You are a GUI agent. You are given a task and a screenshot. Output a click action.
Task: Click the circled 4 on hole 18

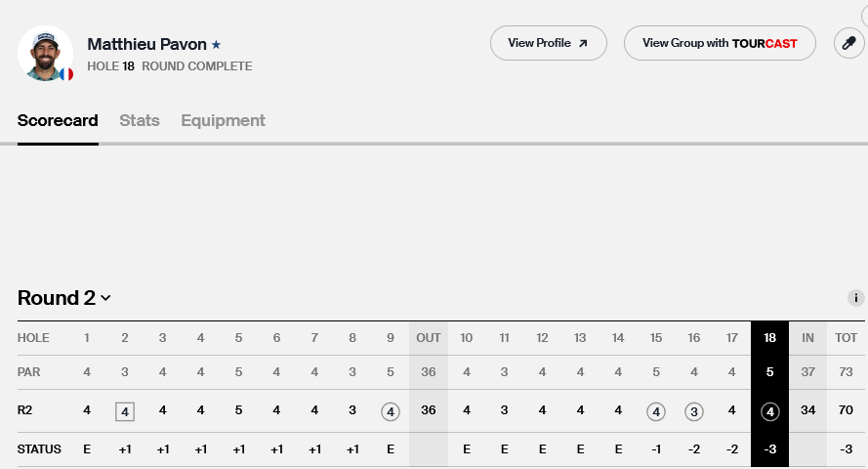(770, 411)
